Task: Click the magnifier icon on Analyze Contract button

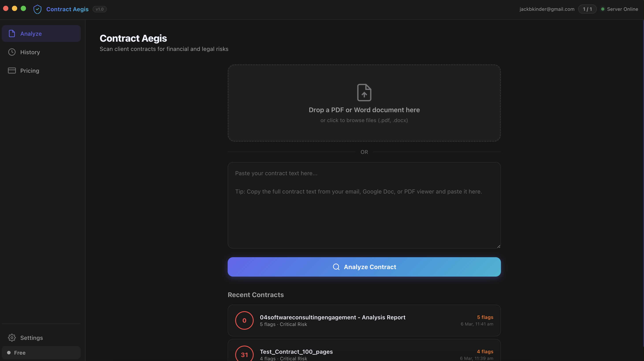Action: [x=336, y=267]
